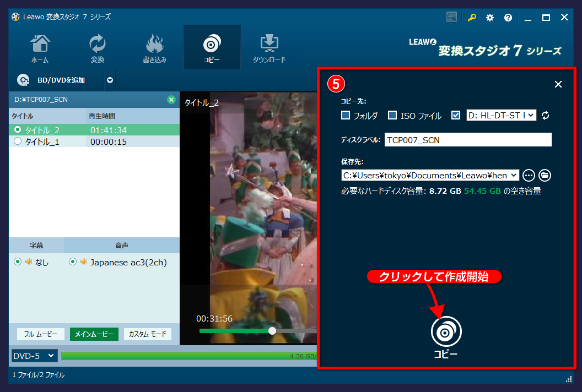The height and width of the screenshot is (392, 582).
Task: Open the D: HL-DT-ST drive dropdown
Action: pyautogui.click(x=501, y=115)
